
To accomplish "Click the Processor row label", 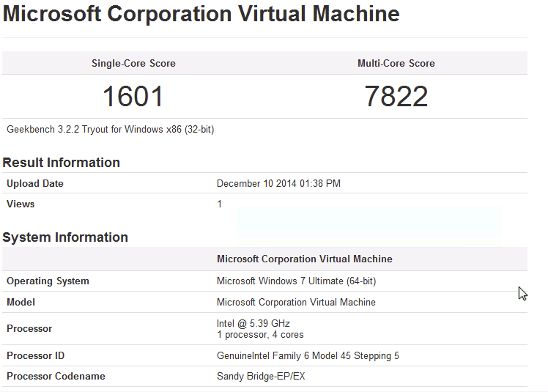I will [29, 329].
